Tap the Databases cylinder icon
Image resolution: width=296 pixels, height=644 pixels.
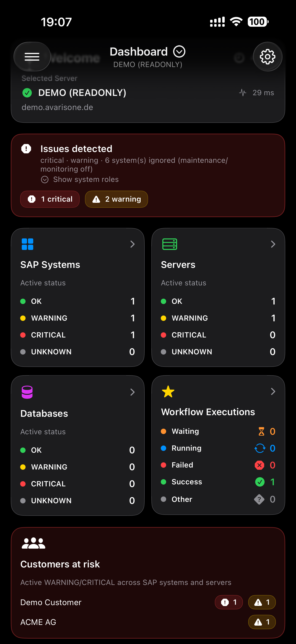(x=27, y=392)
